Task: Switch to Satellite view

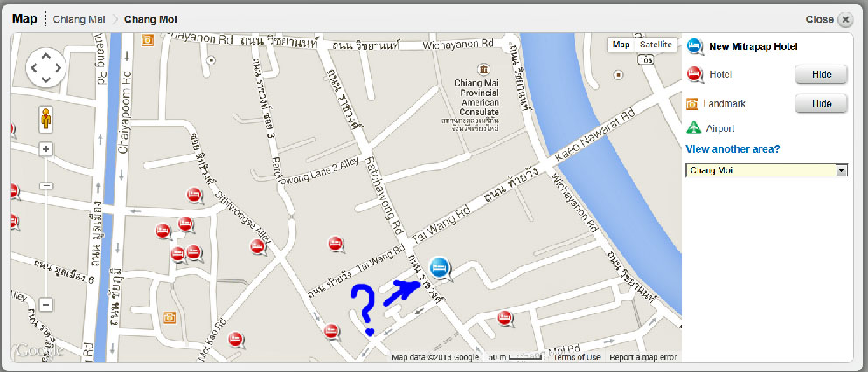Action: click(656, 45)
